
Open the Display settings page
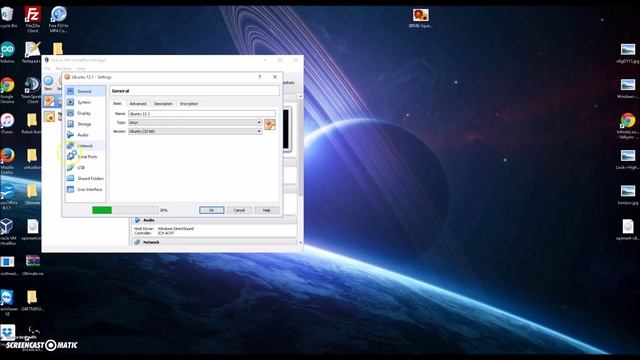(x=85, y=113)
